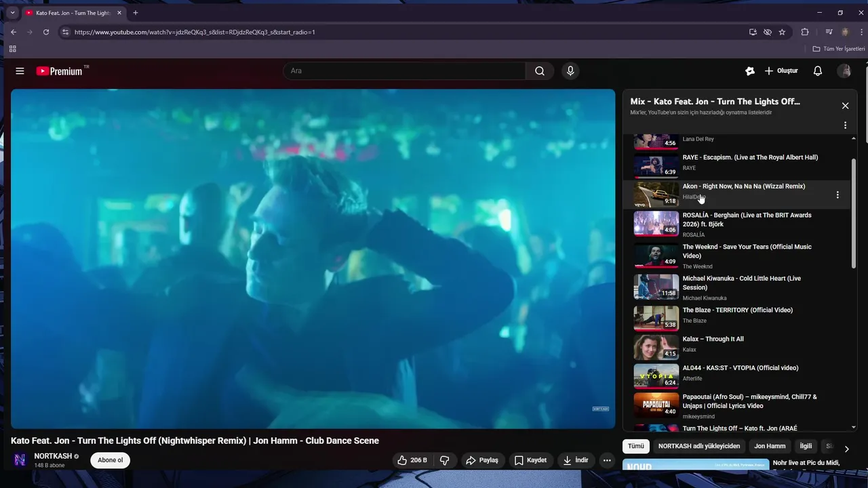This screenshot has width=868, height=488.
Task: Click the main video player
Action: pyautogui.click(x=313, y=259)
